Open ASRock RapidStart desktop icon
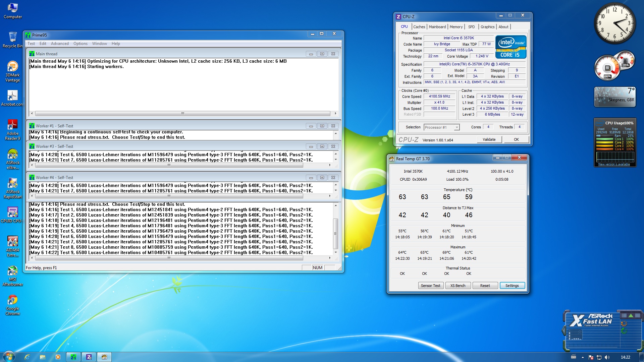Screen dimensions: 644x362 point(12,188)
